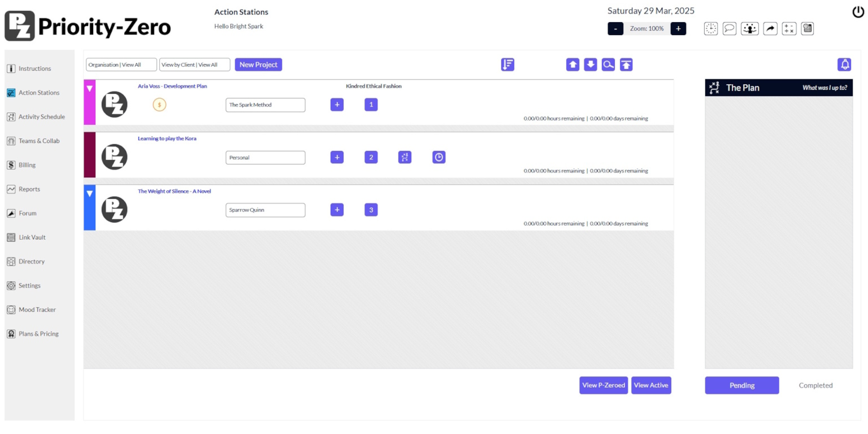The width and height of the screenshot is (868, 434).
Task: Open the View by Client dropdown
Action: pyautogui.click(x=194, y=65)
